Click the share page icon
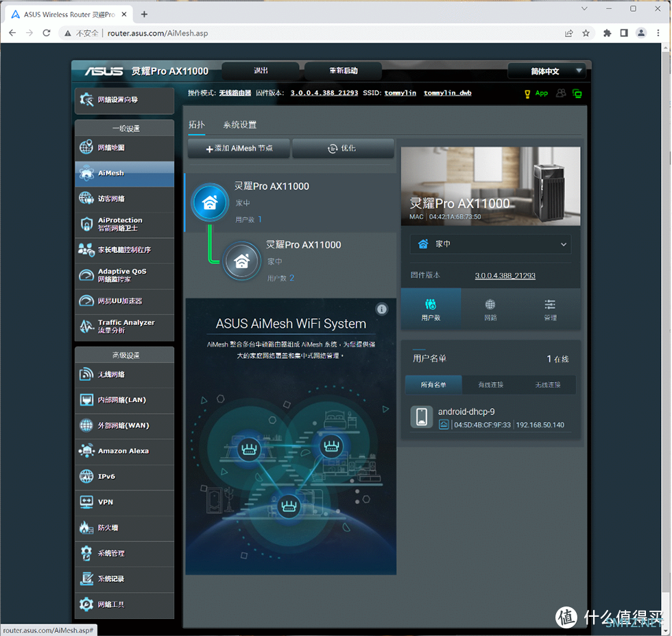Image resolution: width=672 pixels, height=636 pixels. click(x=568, y=33)
